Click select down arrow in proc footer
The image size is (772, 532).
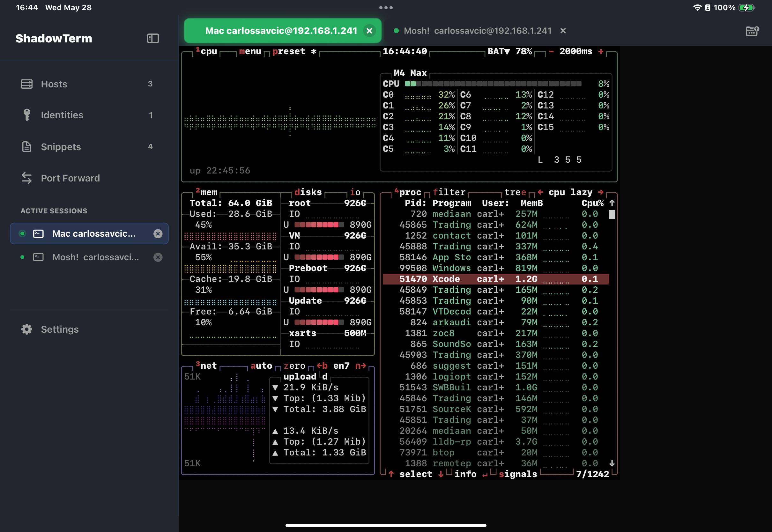[441, 474]
